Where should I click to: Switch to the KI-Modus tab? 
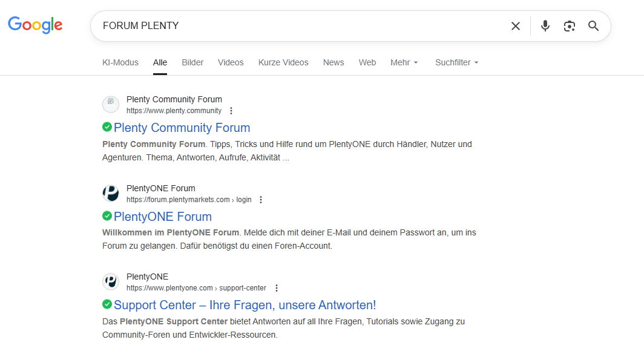click(120, 62)
